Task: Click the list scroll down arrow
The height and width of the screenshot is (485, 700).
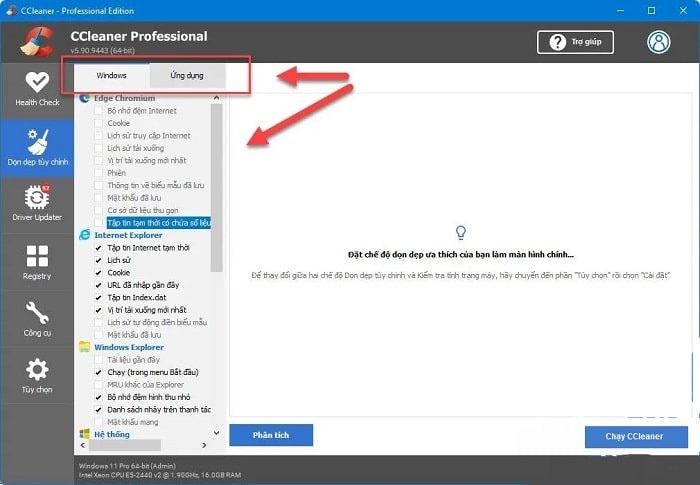Action: [217, 433]
